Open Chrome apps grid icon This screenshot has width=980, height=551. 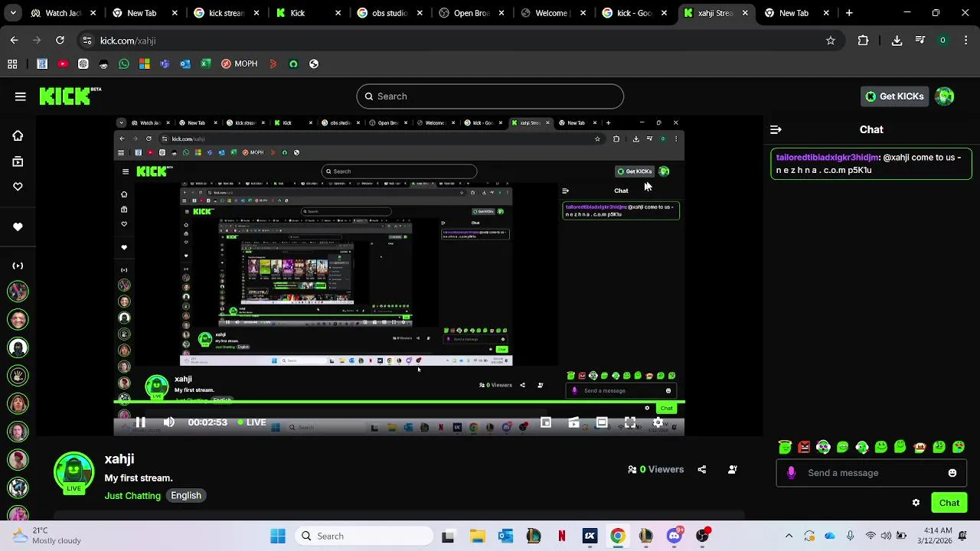pos(12,64)
